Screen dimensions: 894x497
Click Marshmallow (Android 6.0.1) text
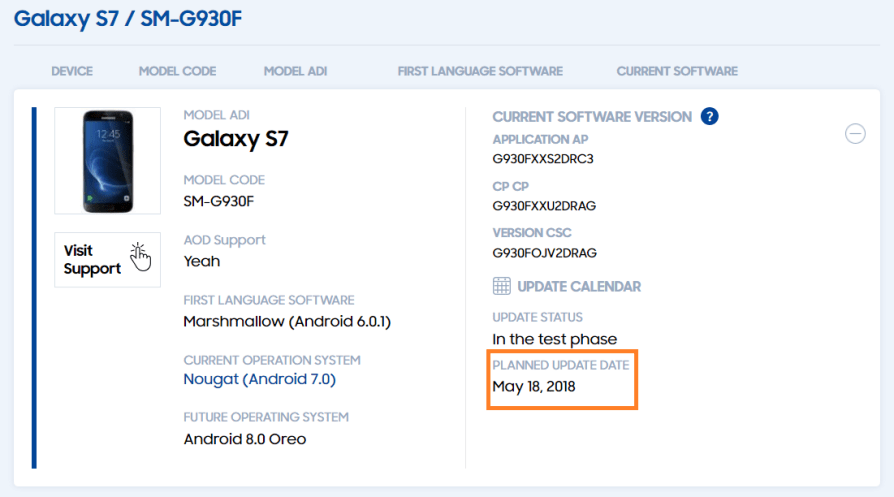(287, 321)
